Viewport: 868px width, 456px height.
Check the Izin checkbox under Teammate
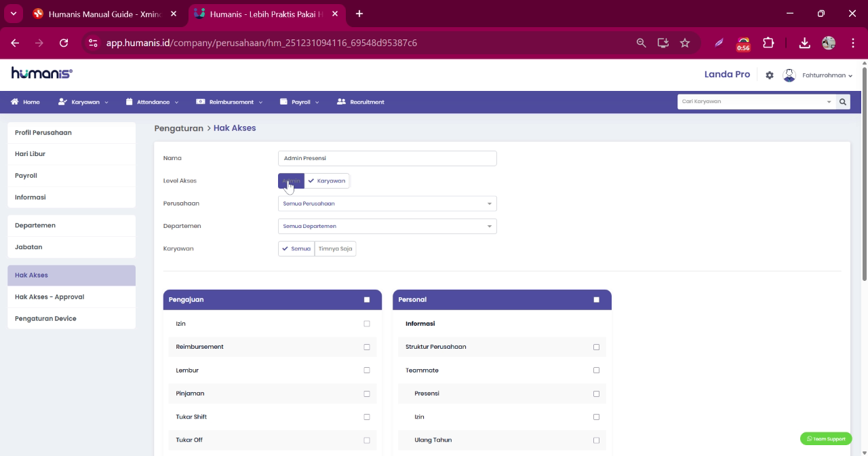(x=597, y=417)
